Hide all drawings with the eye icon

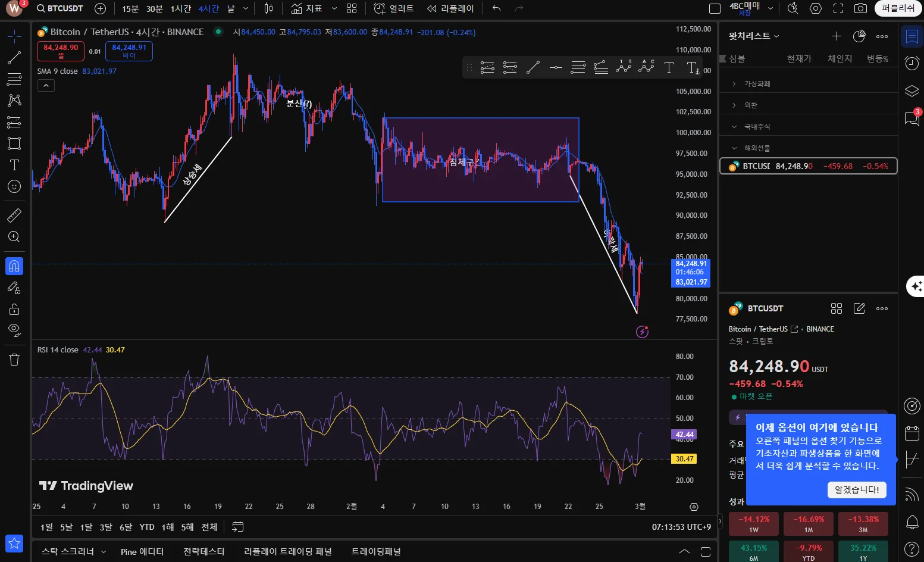pos(14,330)
